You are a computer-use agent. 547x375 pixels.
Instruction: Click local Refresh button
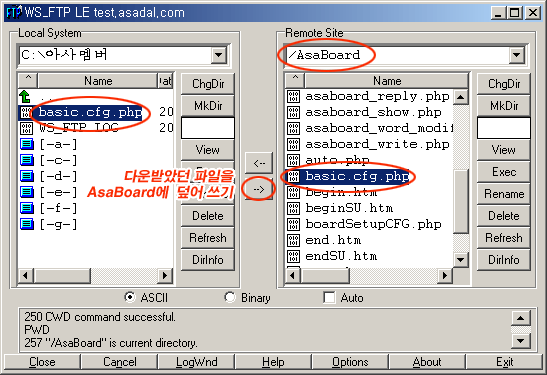208,238
